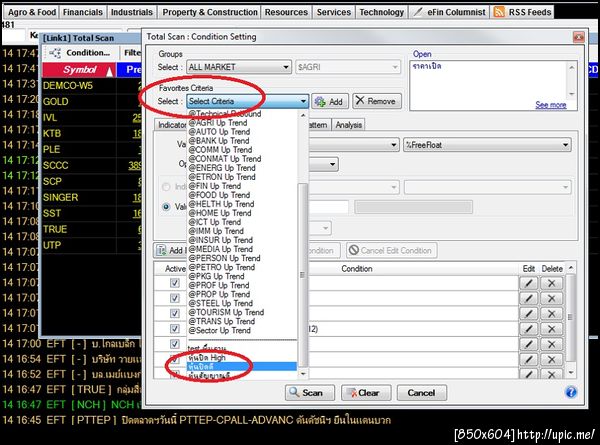Screen dimensions: 600x445
Task: Click the X delete icon in first condition row
Action: tap(551, 283)
